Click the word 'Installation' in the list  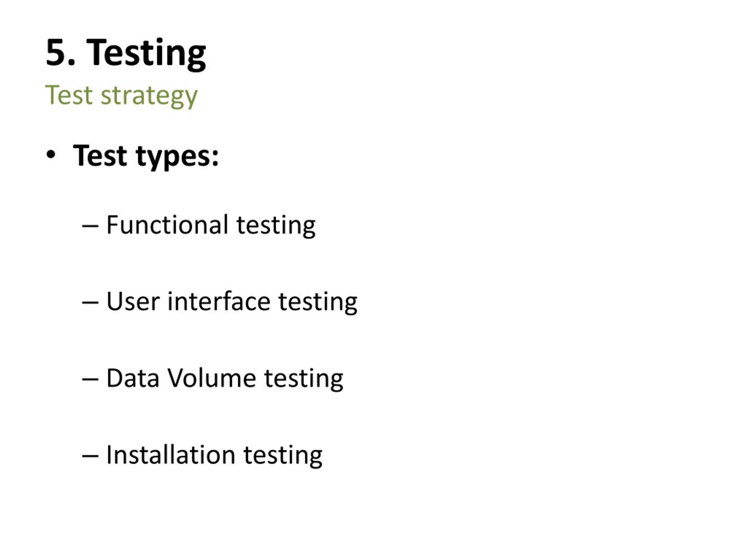coord(170,454)
